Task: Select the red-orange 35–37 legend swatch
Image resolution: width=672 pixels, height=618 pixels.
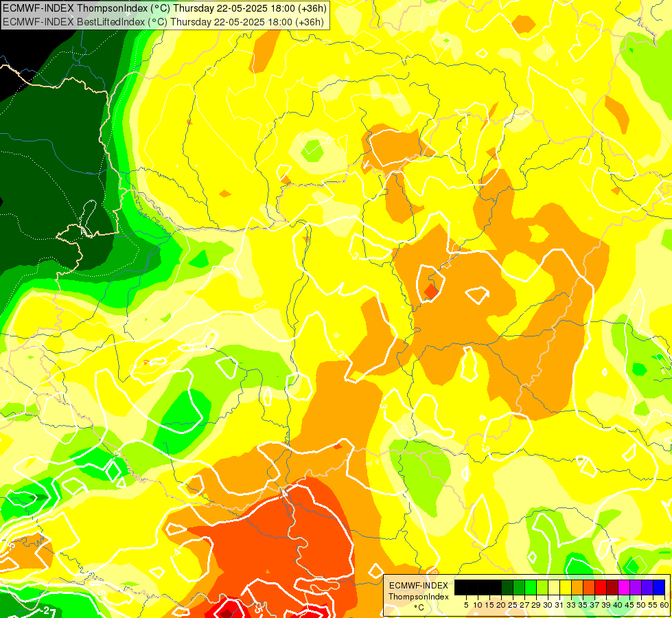Action: click(589, 588)
